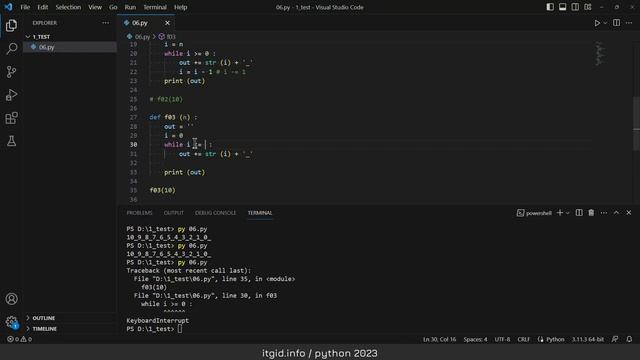Open launch profile dropdown arrow
Image resolution: width=640 pixels, height=360 pixels.
point(568,213)
